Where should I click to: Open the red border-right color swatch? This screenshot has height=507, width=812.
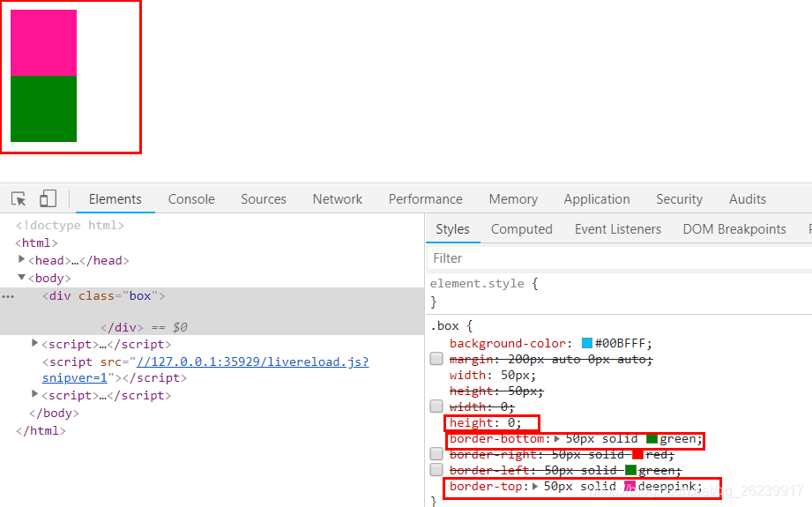coord(638,455)
